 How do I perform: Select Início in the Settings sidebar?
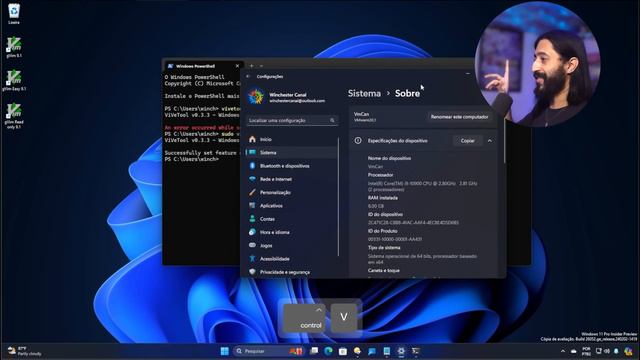292,139
